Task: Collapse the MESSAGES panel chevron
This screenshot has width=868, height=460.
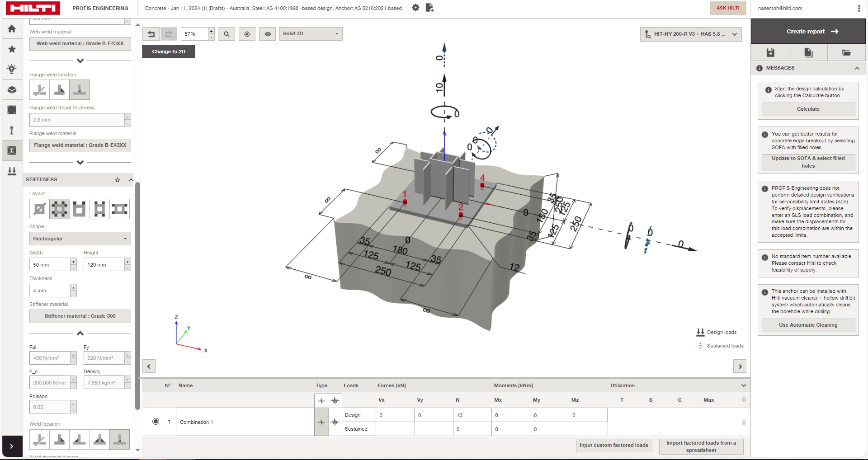Action: click(858, 68)
